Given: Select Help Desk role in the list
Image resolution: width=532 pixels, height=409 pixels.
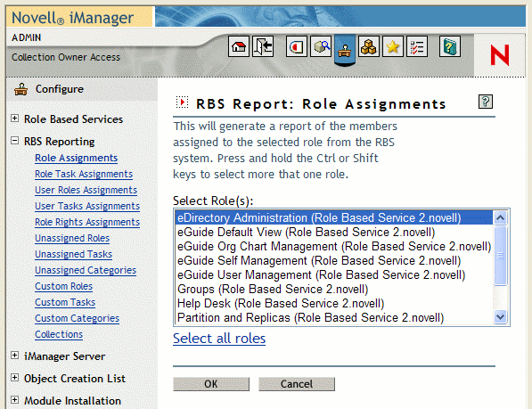Looking at the screenshot, I should pos(280,304).
